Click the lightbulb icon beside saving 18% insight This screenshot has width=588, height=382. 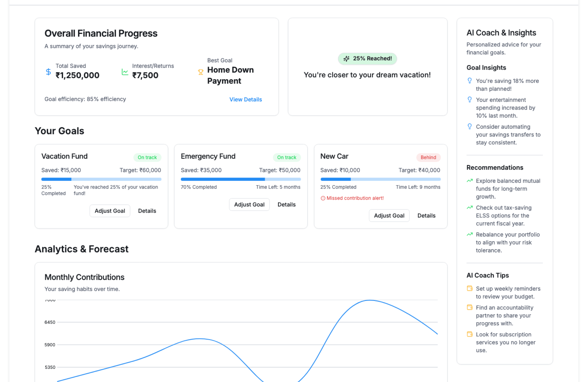469,81
